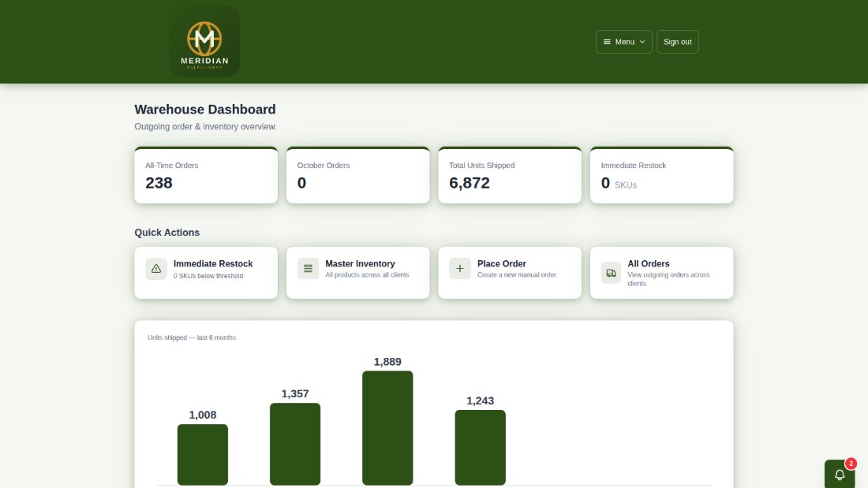Click the chart bar labeled 1,008
The height and width of the screenshot is (488, 868).
(203, 455)
